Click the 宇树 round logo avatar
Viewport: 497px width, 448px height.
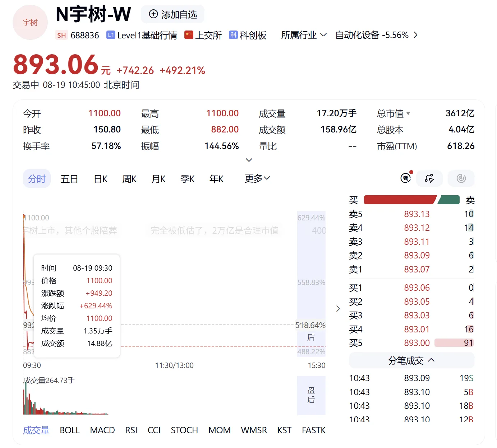[x=30, y=22]
